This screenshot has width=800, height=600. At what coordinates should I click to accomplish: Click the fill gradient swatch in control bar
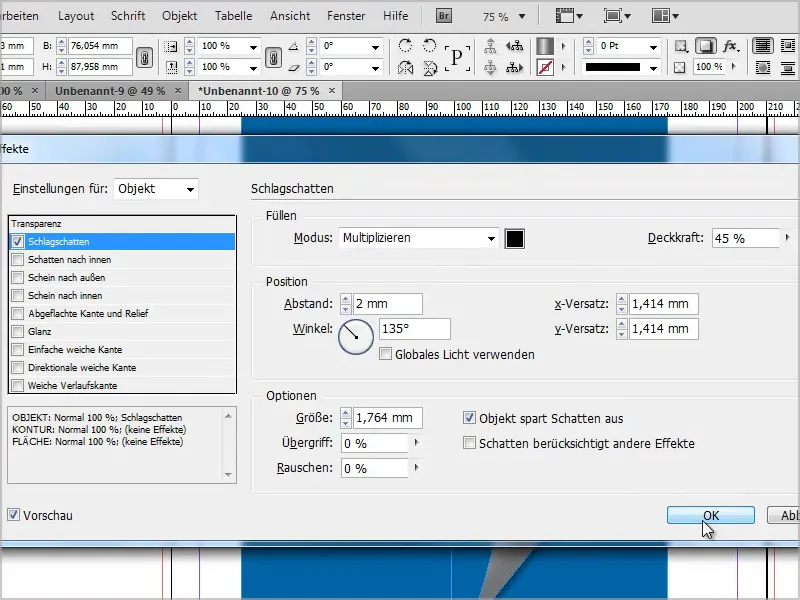pos(545,46)
